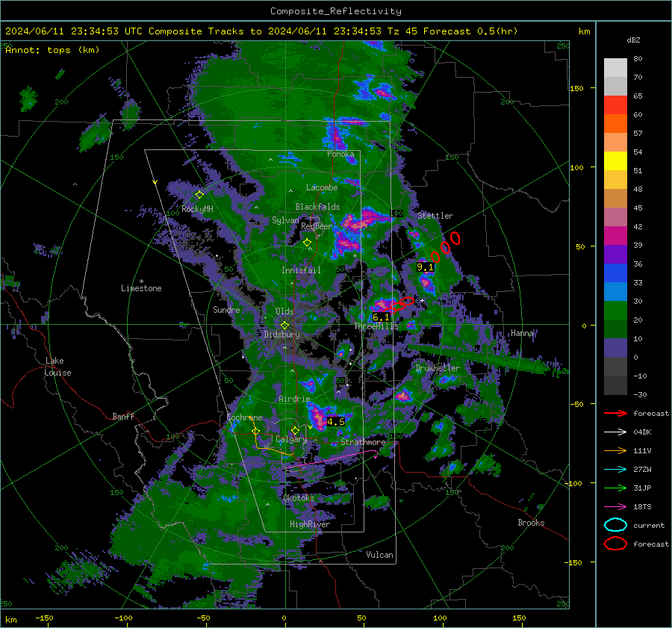Click the dBZ legend heading
The image size is (672, 628).
tap(633, 40)
